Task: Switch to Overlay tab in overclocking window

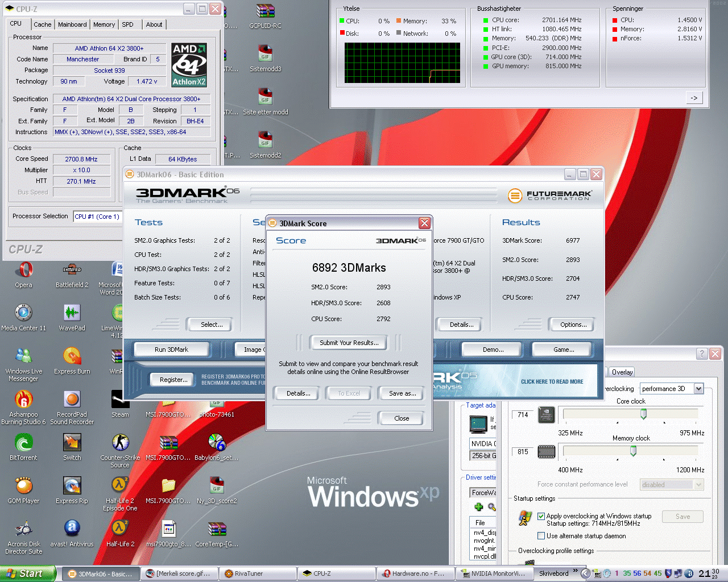Action: tap(622, 372)
